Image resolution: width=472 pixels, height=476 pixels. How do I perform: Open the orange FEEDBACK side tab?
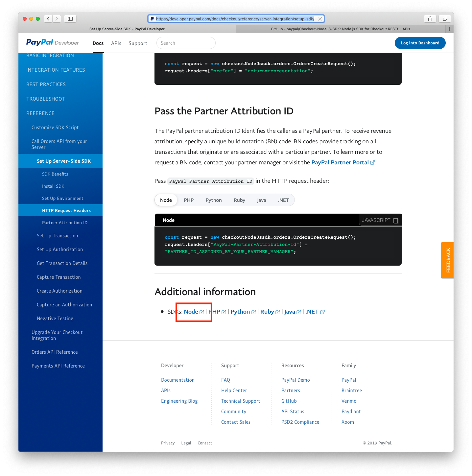[x=447, y=260]
